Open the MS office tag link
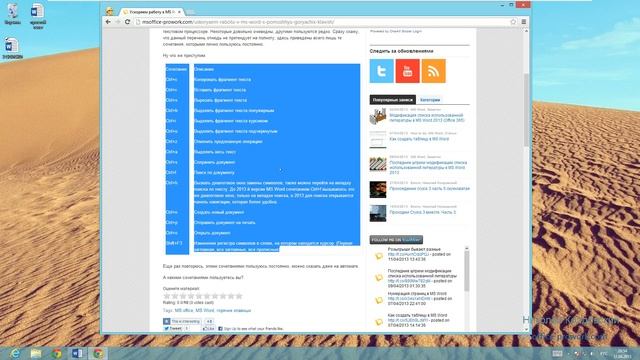The image size is (640, 360). pos(184,311)
